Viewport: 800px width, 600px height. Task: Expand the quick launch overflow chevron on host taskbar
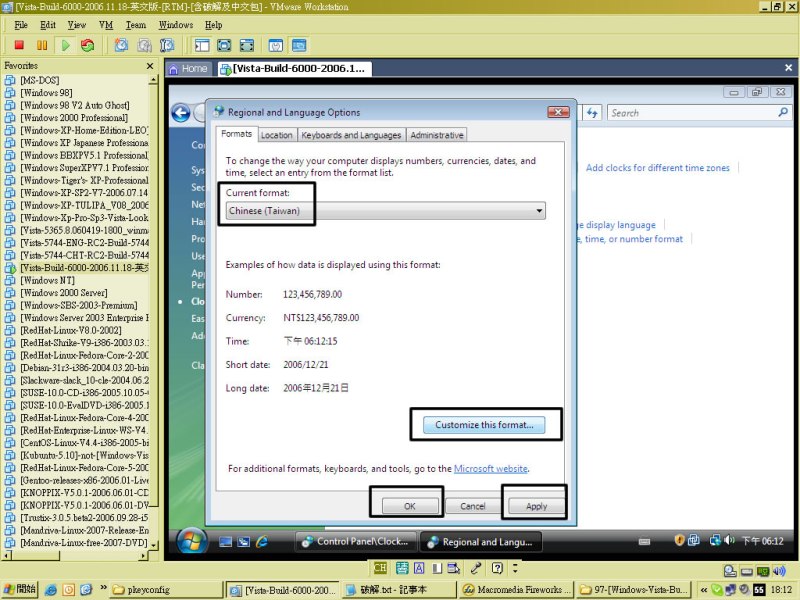(104, 588)
